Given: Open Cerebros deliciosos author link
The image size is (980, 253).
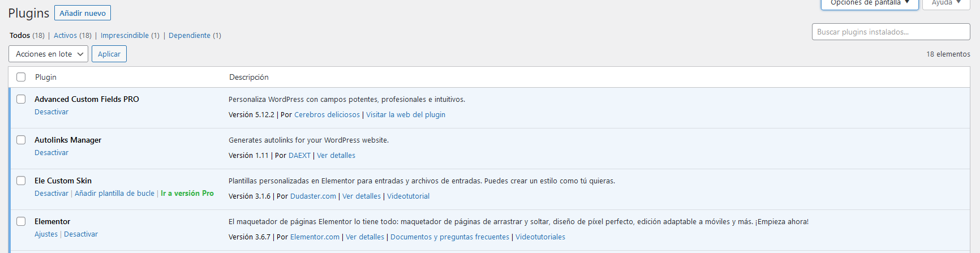Looking at the screenshot, I should point(327,114).
